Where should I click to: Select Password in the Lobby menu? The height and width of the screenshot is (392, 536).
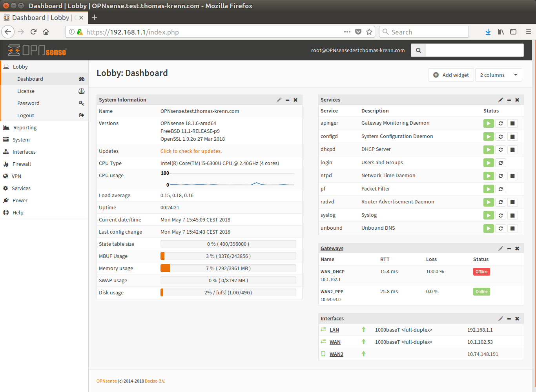coord(28,103)
